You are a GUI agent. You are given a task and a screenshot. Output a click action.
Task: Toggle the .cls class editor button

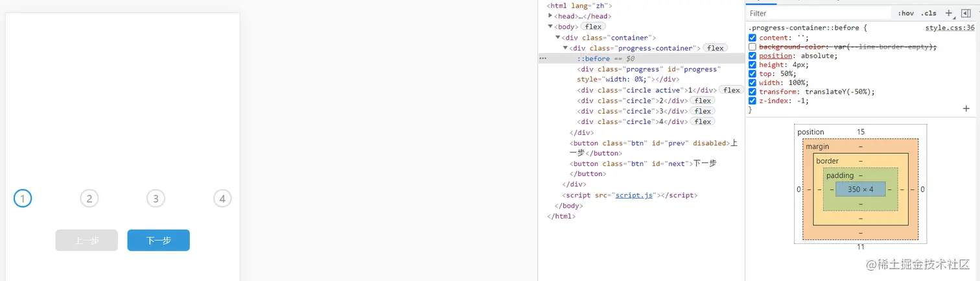[929, 13]
